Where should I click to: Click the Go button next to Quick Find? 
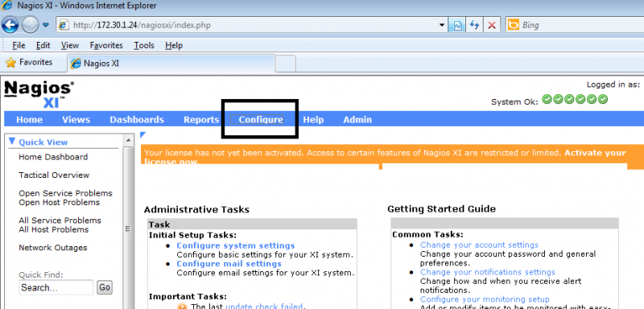click(x=105, y=287)
